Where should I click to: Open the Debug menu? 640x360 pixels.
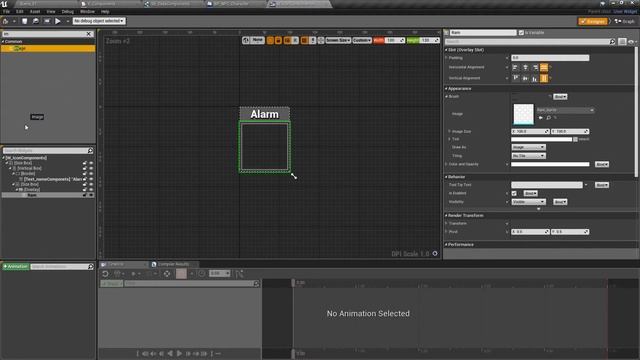click(x=68, y=11)
